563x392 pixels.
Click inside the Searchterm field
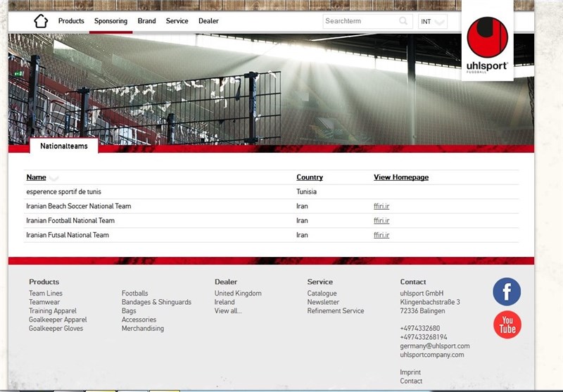[x=359, y=21]
